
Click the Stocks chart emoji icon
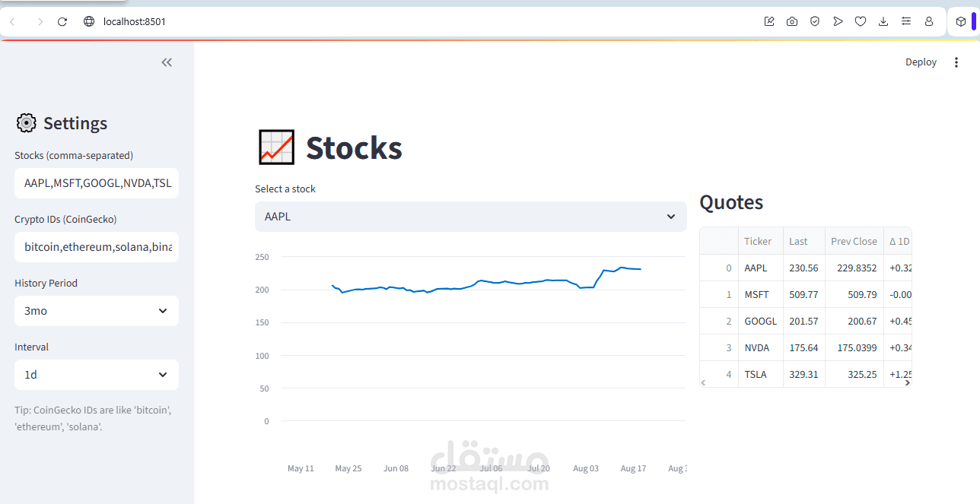click(x=276, y=147)
